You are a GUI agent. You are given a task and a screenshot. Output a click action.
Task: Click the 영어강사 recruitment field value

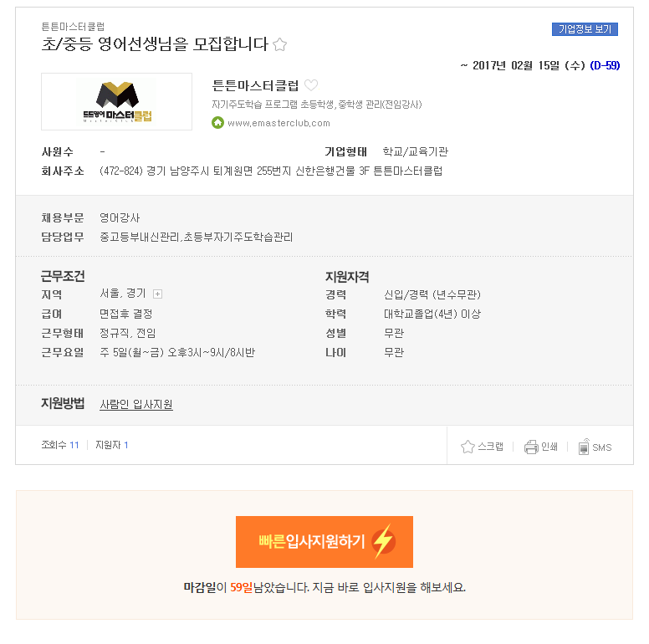(120, 217)
